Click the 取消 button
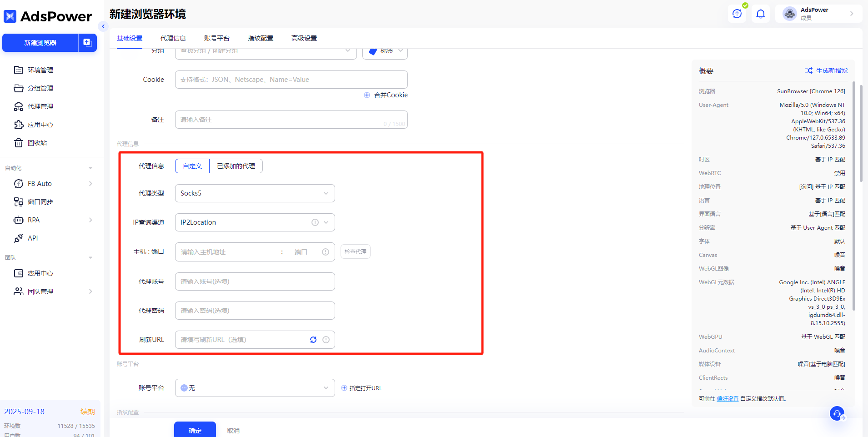Image resolution: width=868 pixels, height=437 pixels. coord(233,431)
